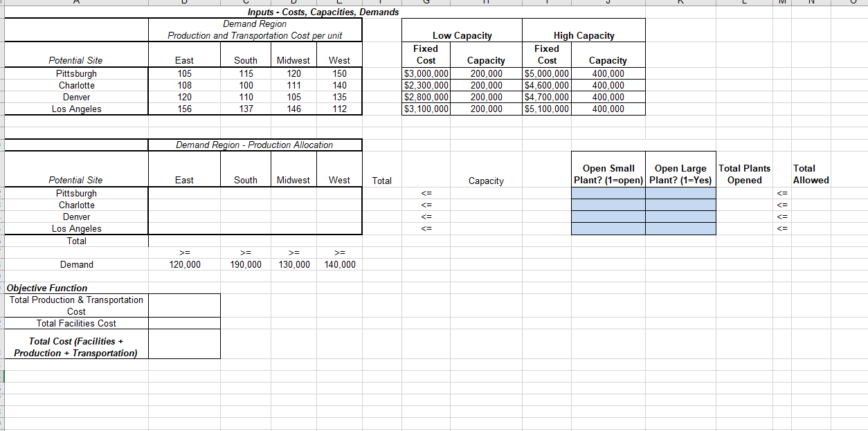Image resolution: width=868 pixels, height=431 pixels.
Task: Select the Low Capacity header
Action: click(462, 35)
